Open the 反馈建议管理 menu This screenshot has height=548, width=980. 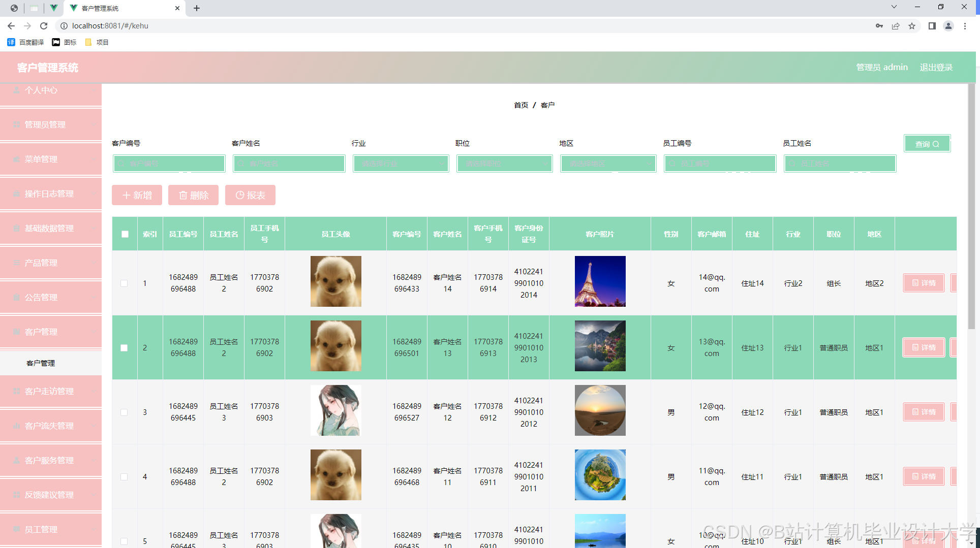tap(51, 495)
